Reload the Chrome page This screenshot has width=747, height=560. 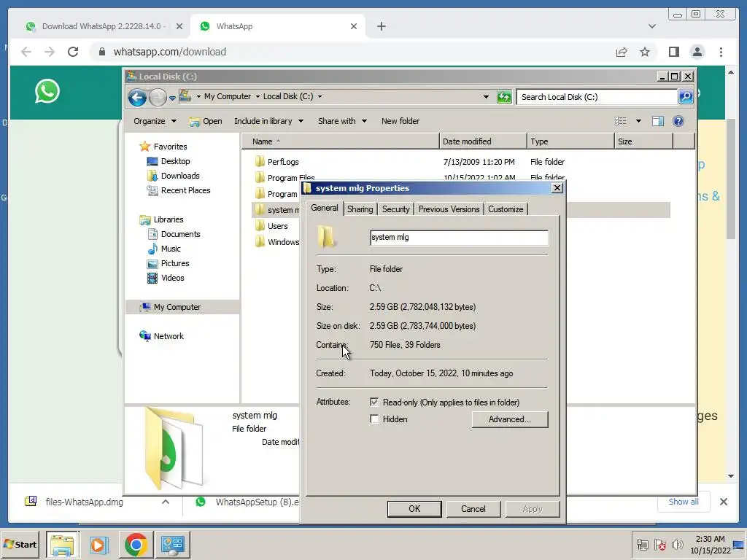click(73, 52)
